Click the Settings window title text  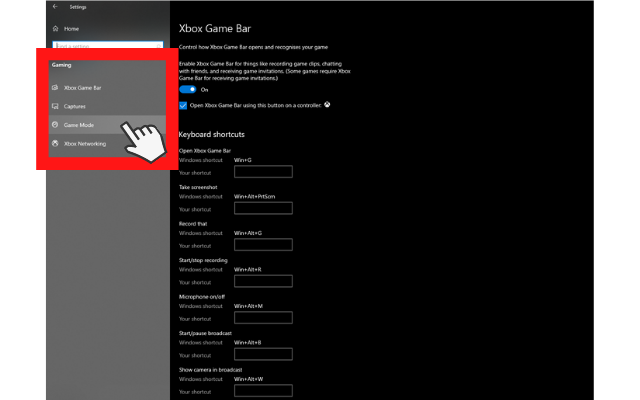(x=78, y=7)
